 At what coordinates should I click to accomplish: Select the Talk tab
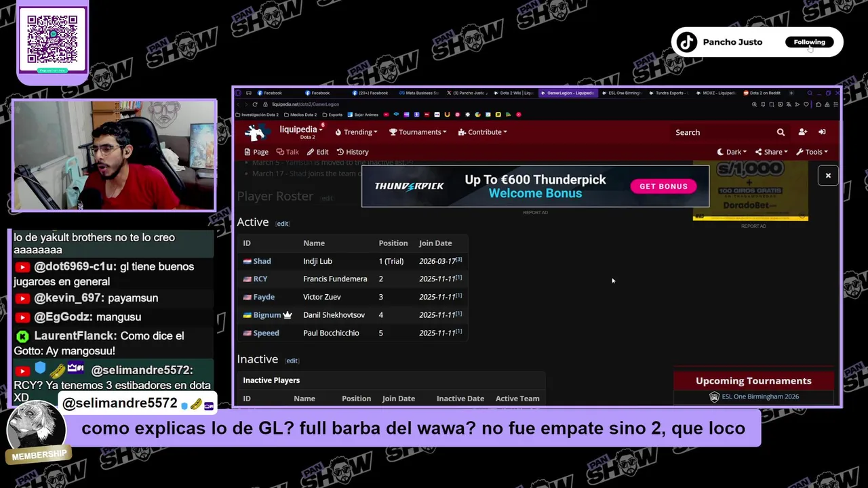coord(288,152)
